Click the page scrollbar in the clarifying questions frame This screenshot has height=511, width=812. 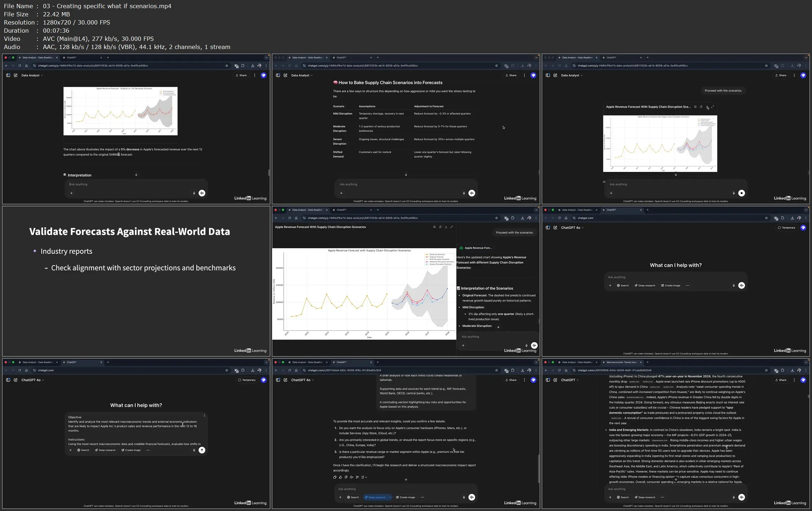tap(539, 469)
